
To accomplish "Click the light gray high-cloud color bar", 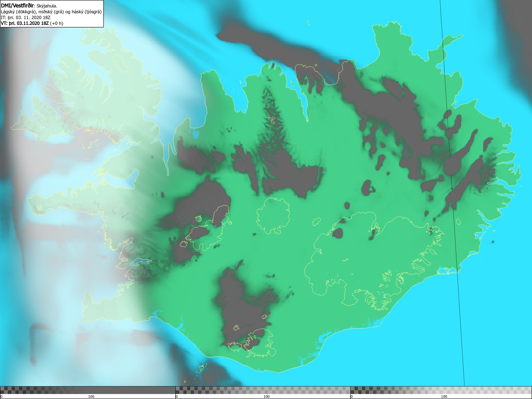I will 441,390.
